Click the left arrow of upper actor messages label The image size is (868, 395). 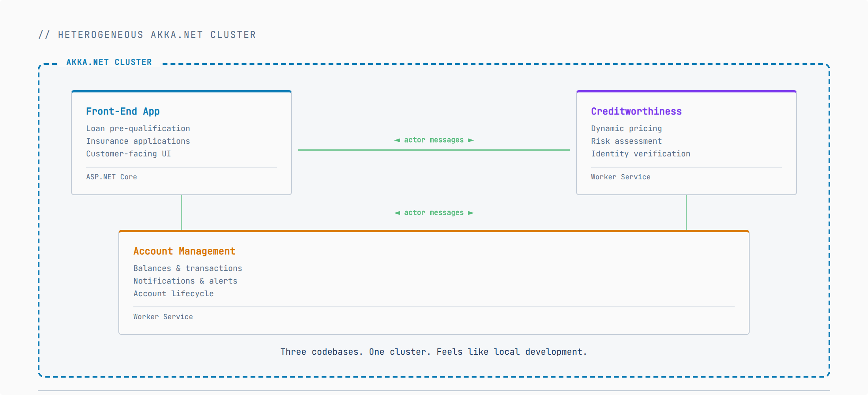coord(397,140)
